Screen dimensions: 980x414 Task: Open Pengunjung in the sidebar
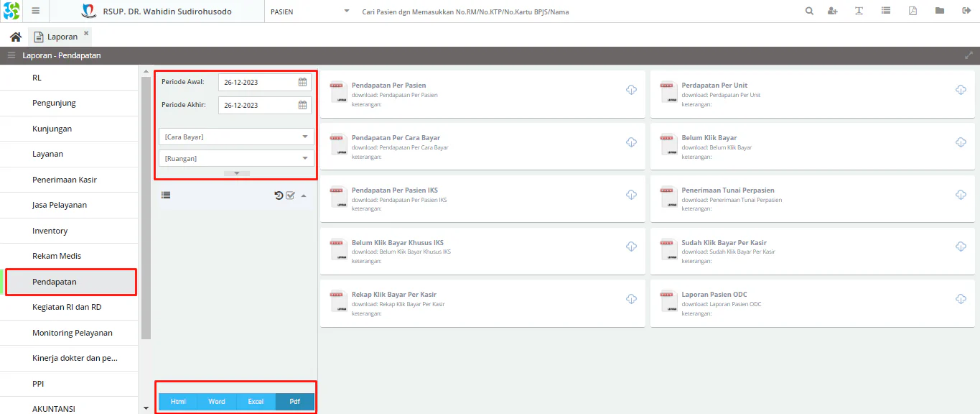[68, 103]
